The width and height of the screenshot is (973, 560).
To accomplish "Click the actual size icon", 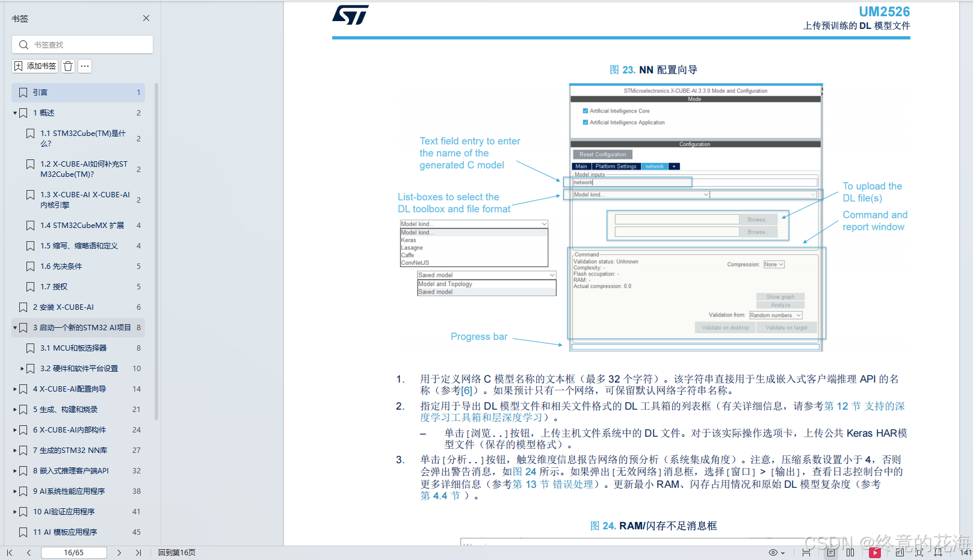I will tap(900, 552).
